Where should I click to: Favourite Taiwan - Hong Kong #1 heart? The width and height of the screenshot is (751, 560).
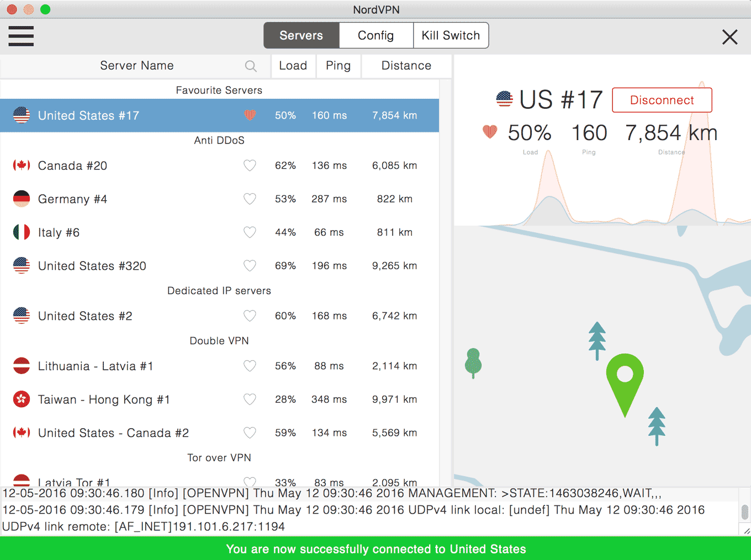point(250,399)
